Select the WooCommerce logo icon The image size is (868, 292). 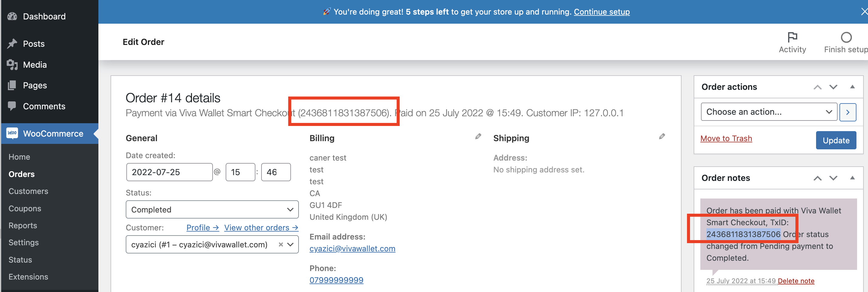[12, 133]
